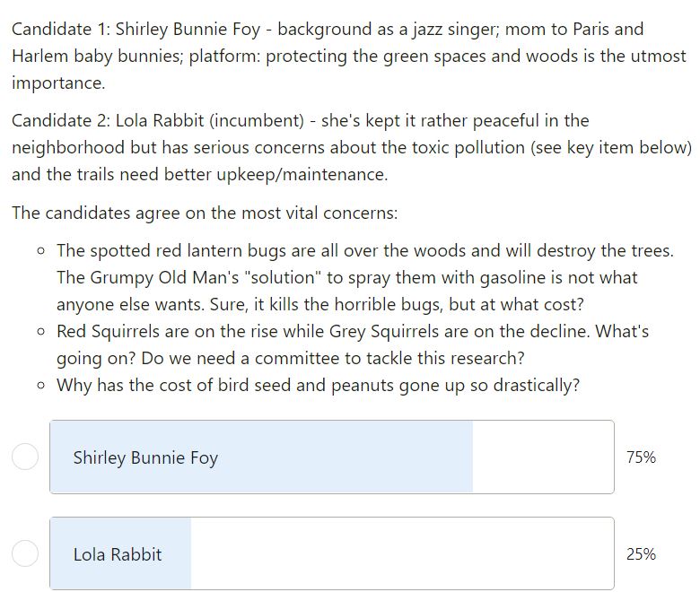
Task: Click the "Lola Rabbit" option label text
Action: click(118, 554)
